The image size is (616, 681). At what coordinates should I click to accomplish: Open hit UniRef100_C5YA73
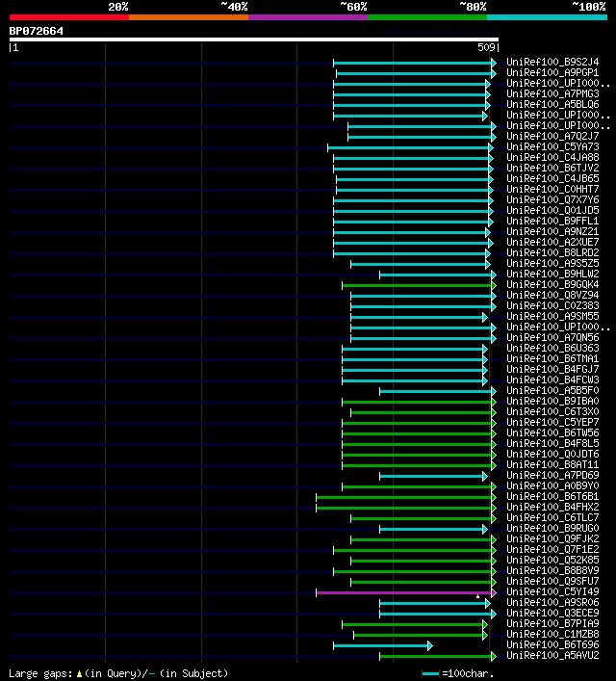click(552, 146)
